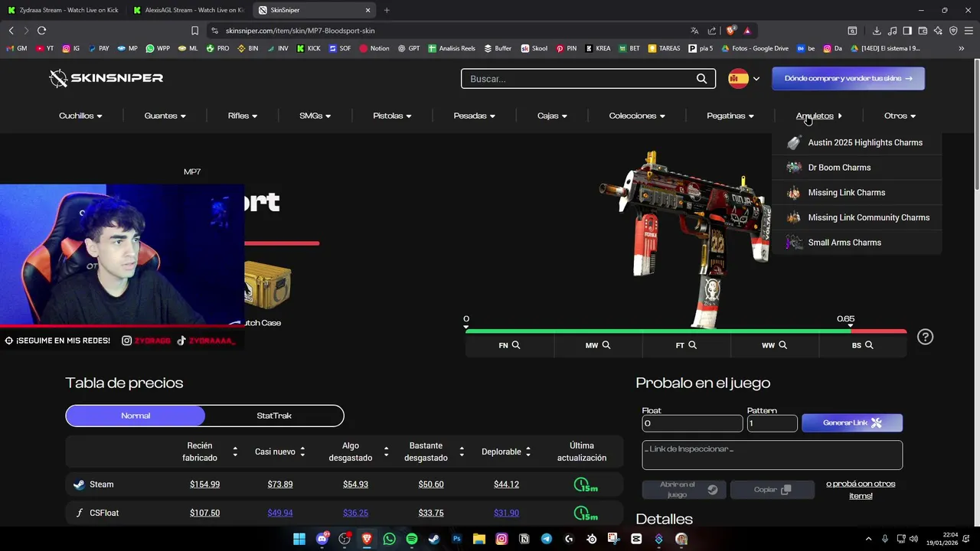980x551 pixels.
Task: Expand the Pegatinas menu
Action: click(x=730, y=116)
